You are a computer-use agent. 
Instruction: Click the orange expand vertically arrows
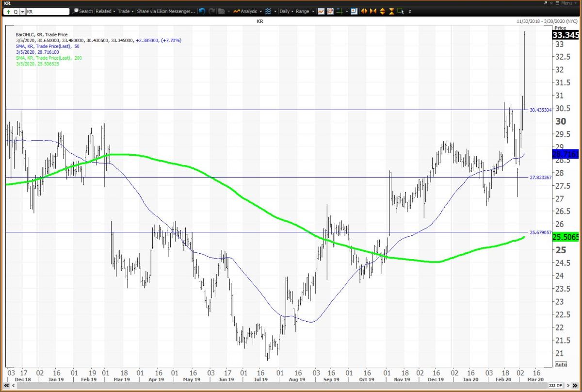383,11
